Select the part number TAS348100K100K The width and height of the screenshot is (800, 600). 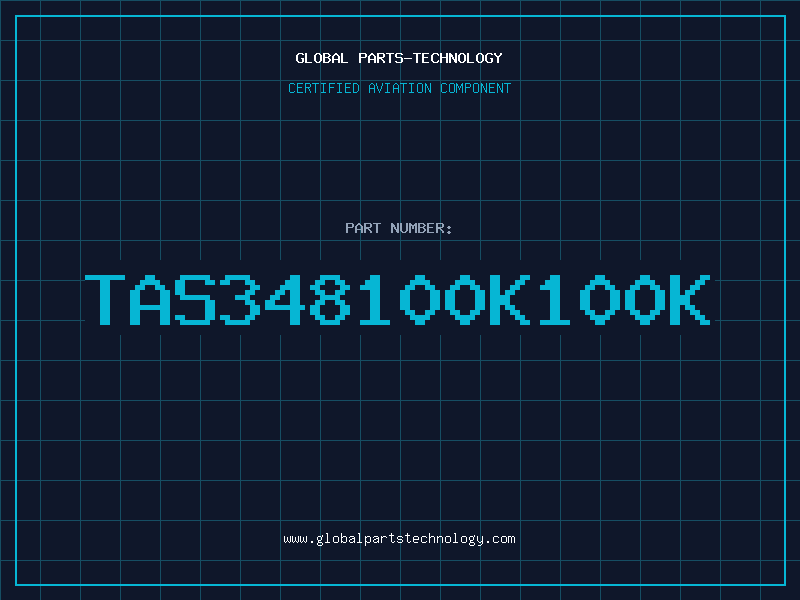point(397,299)
